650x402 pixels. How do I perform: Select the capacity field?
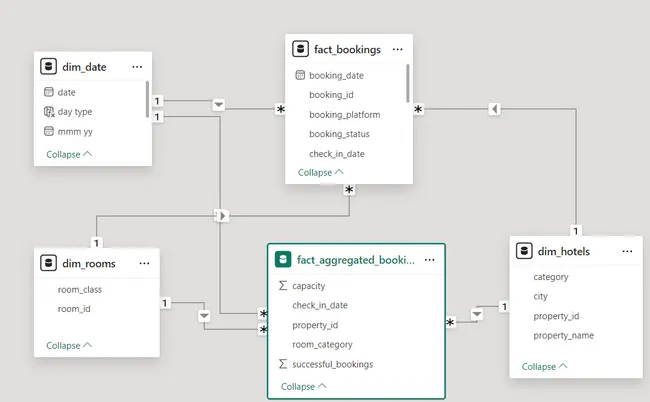pyautogui.click(x=309, y=286)
